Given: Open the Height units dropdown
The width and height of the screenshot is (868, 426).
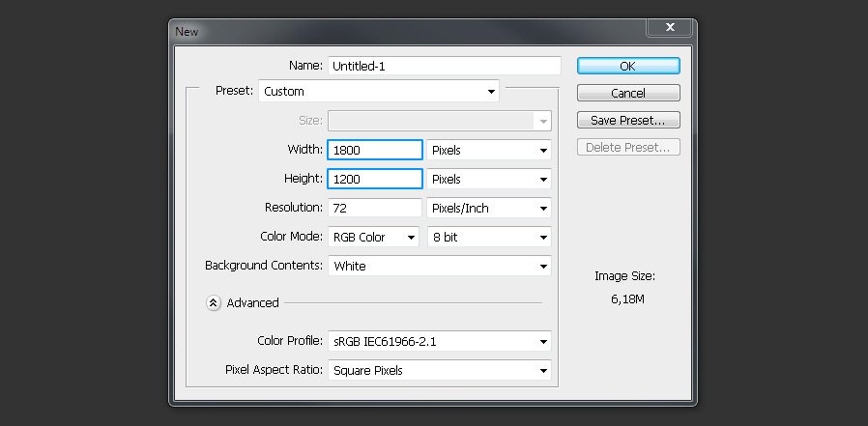Looking at the screenshot, I should (x=489, y=180).
